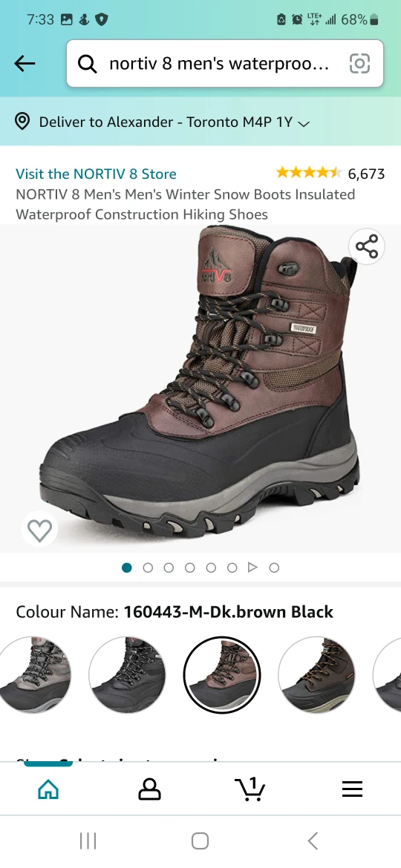Tap Android recent apps button
This screenshot has height=868, width=401.
88,841
